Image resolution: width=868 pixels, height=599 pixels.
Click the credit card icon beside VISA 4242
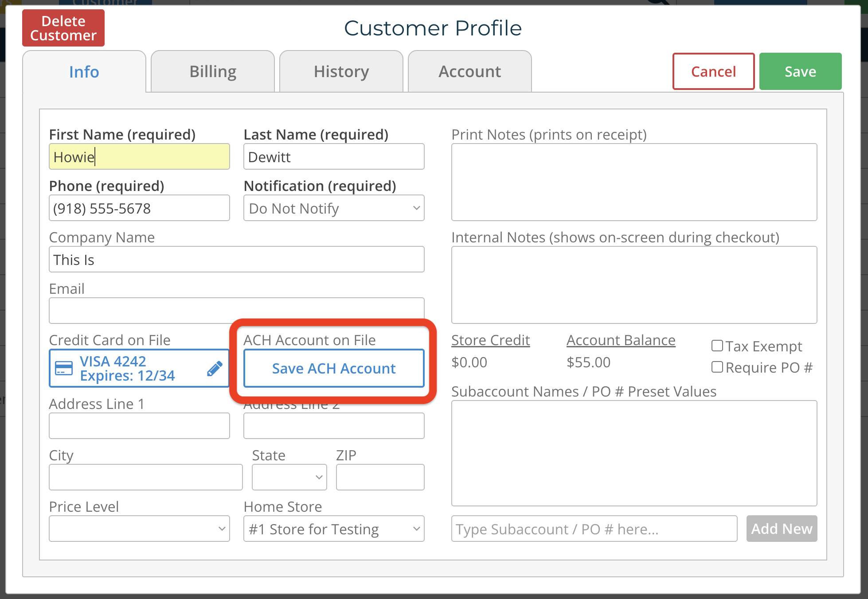63,368
